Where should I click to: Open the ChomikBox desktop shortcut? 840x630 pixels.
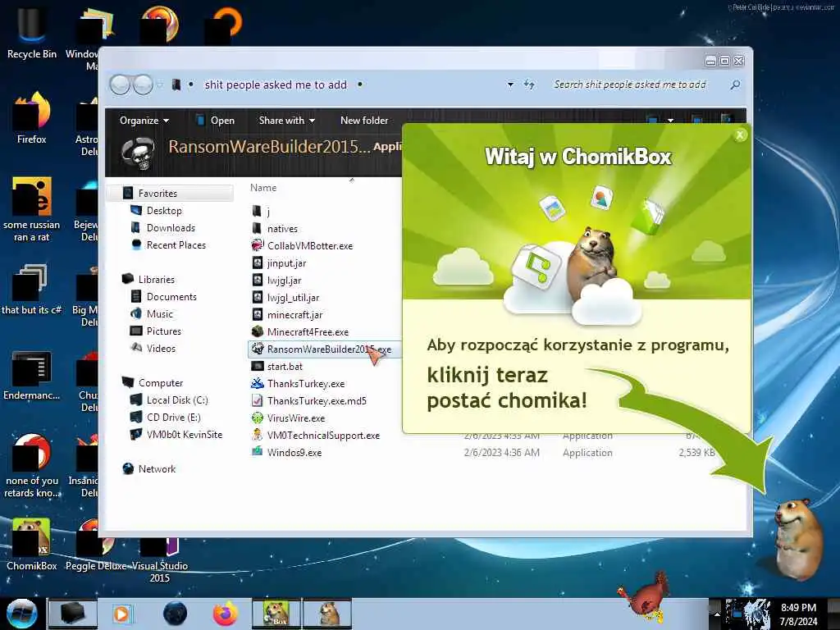point(31,545)
